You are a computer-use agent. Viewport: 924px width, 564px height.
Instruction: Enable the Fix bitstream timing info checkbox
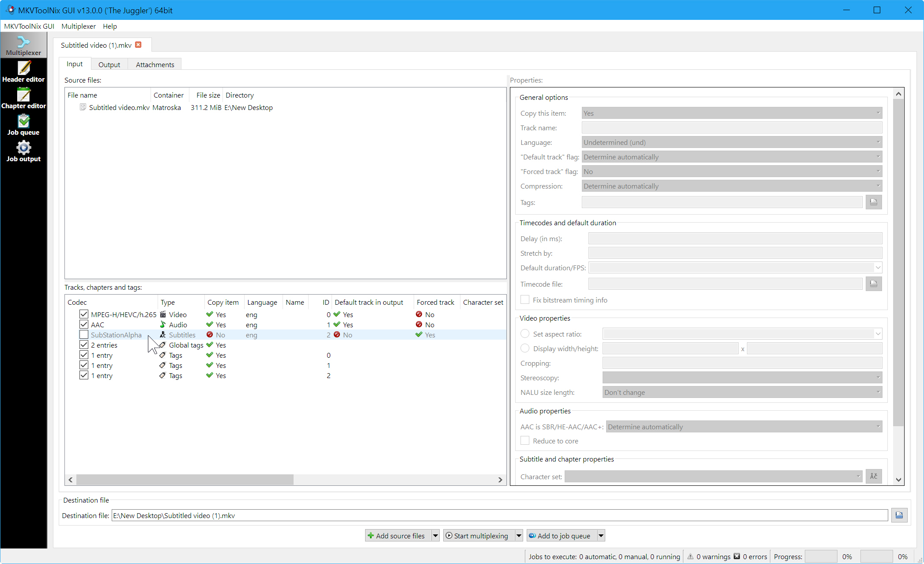[x=525, y=300]
